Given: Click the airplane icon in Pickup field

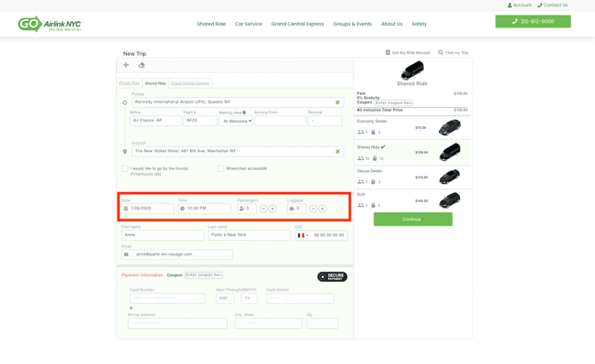Looking at the screenshot, I should [x=338, y=103].
